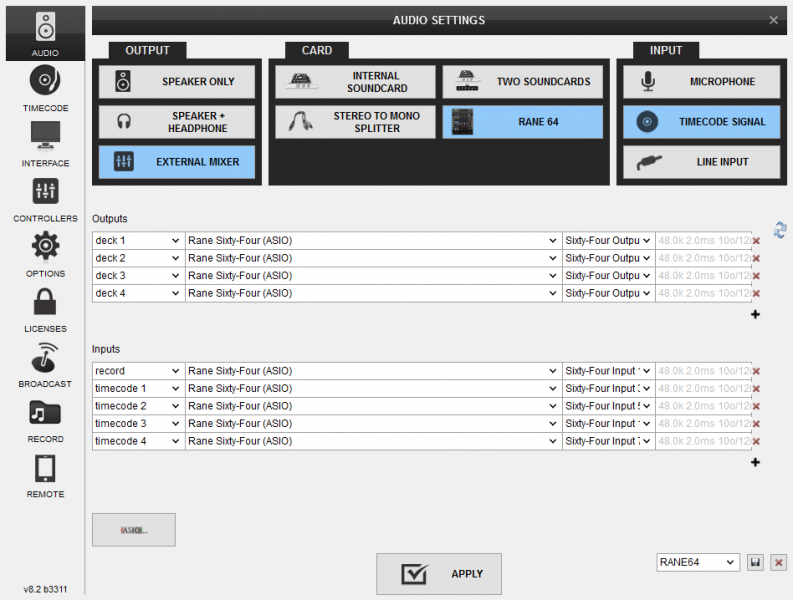
Task: Open timecode 1 sound card device dropdown
Action: click(x=374, y=389)
